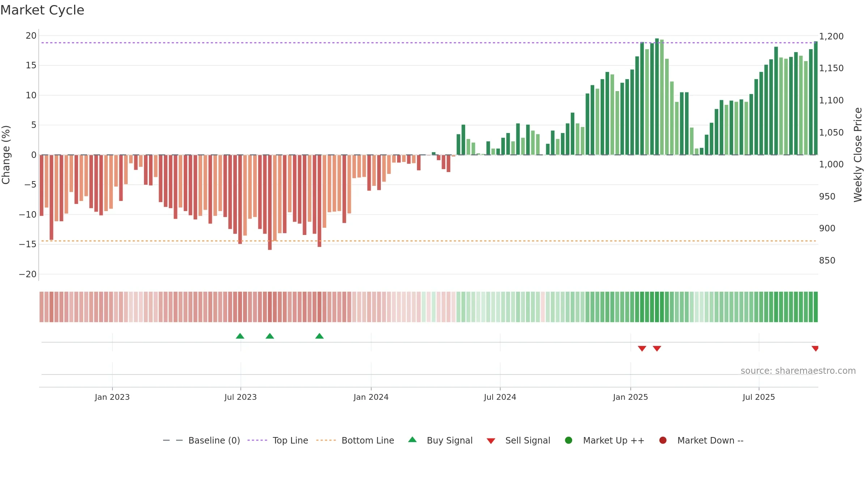Toggle the Market Down -- legend entry

[701, 440]
